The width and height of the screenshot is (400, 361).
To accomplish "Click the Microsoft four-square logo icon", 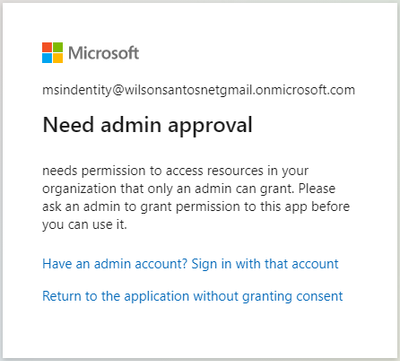I will [x=52, y=53].
